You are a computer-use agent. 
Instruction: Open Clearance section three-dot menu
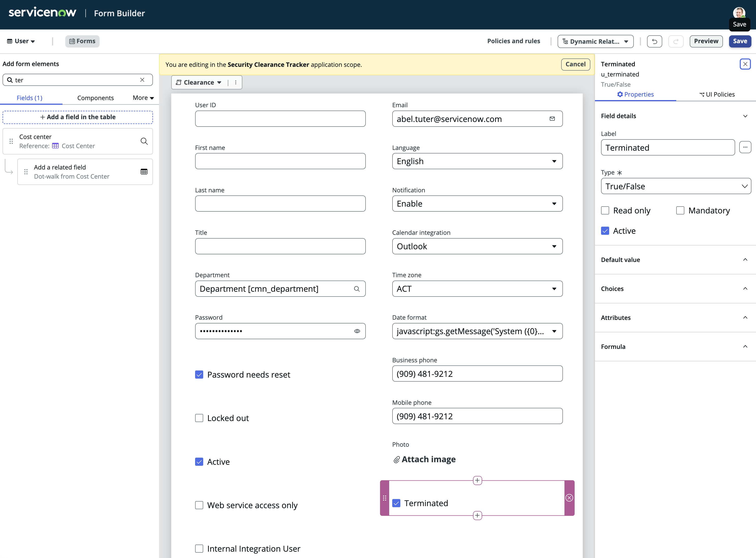click(x=236, y=82)
